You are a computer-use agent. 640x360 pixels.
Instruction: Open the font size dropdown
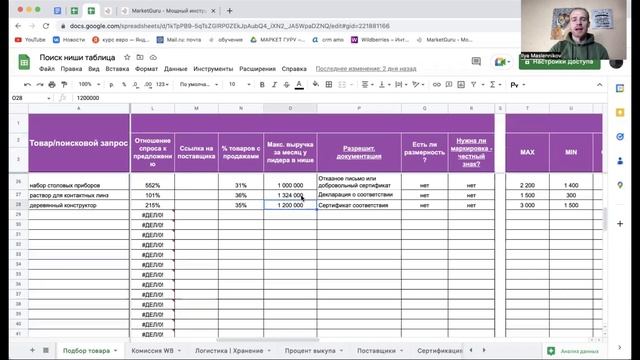(240, 84)
